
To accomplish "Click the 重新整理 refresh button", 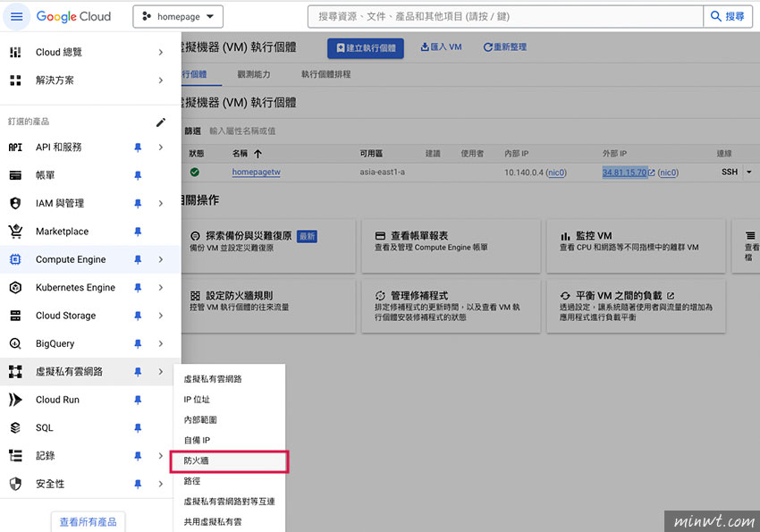I will [x=504, y=47].
